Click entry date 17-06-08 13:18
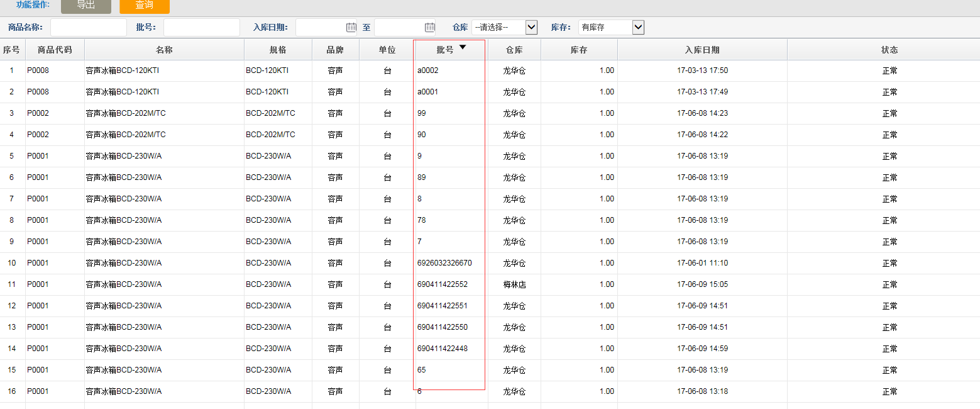The image size is (980, 409). pyautogui.click(x=702, y=391)
